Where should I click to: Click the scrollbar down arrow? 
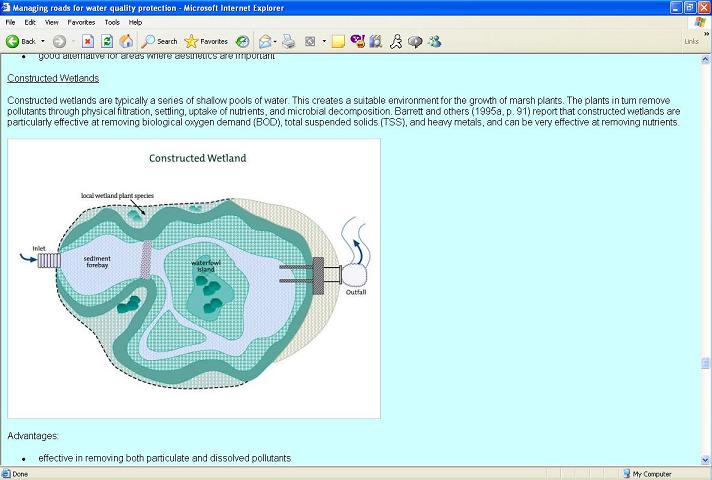(705, 459)
